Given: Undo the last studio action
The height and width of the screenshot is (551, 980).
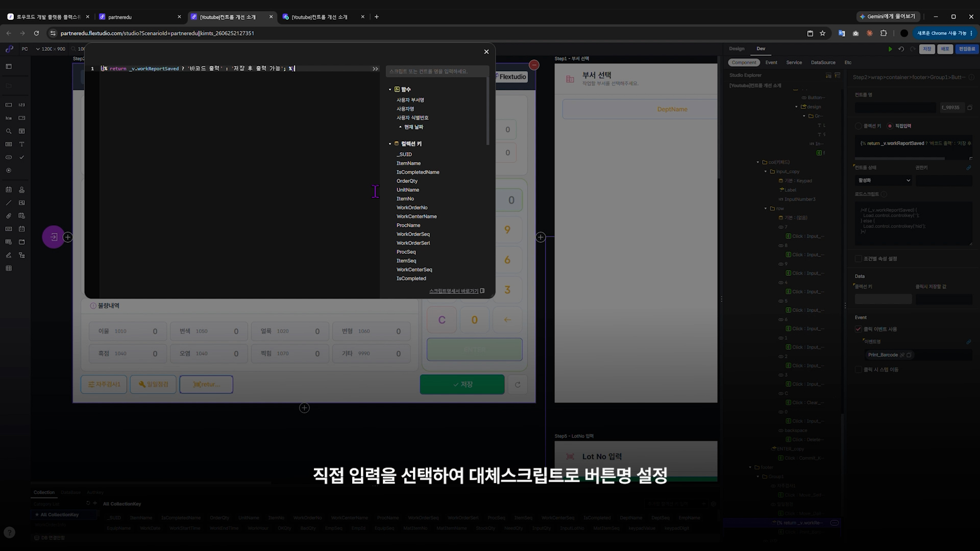Looking at the screenshot, I should 901,49.
